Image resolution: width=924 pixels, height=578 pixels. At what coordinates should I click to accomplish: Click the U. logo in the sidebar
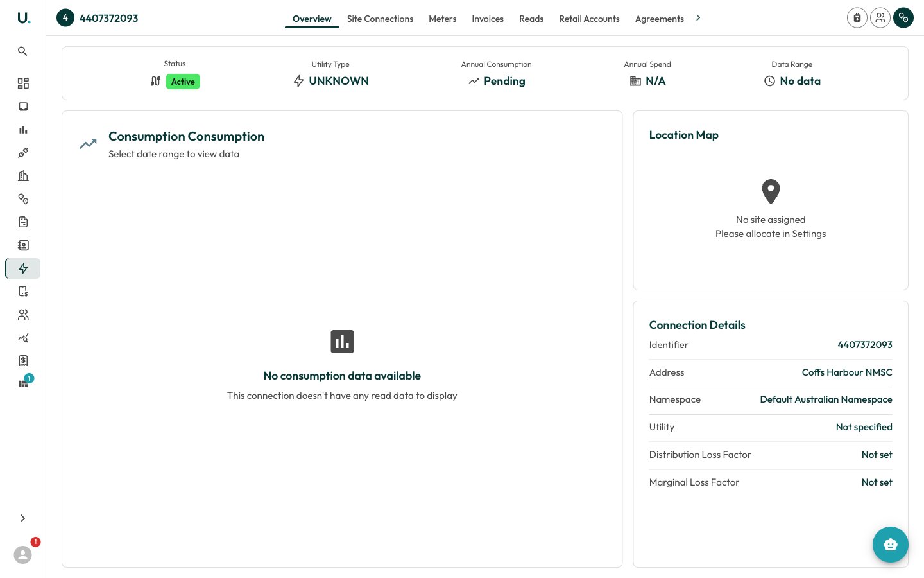pos(23,18)
